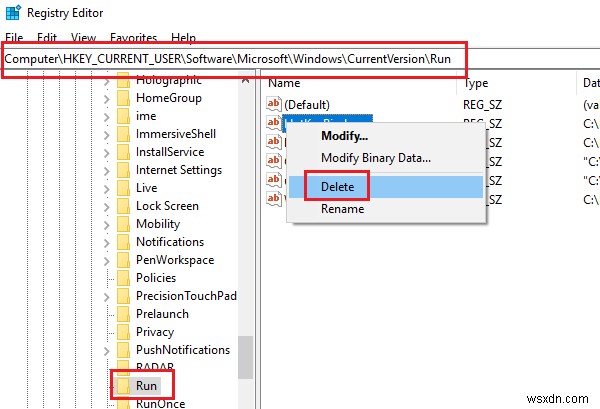
Task: Select the Privacy key label
Action: [x=155, y=332]
